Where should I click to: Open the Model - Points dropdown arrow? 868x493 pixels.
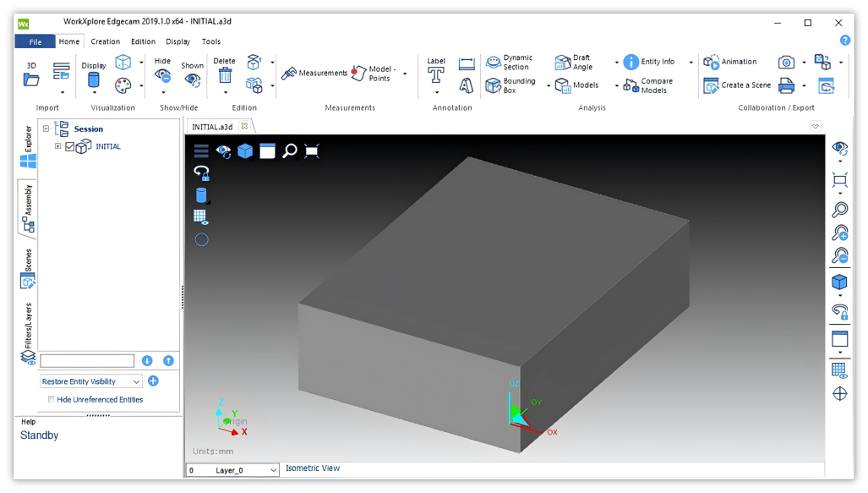pos(405,74)
